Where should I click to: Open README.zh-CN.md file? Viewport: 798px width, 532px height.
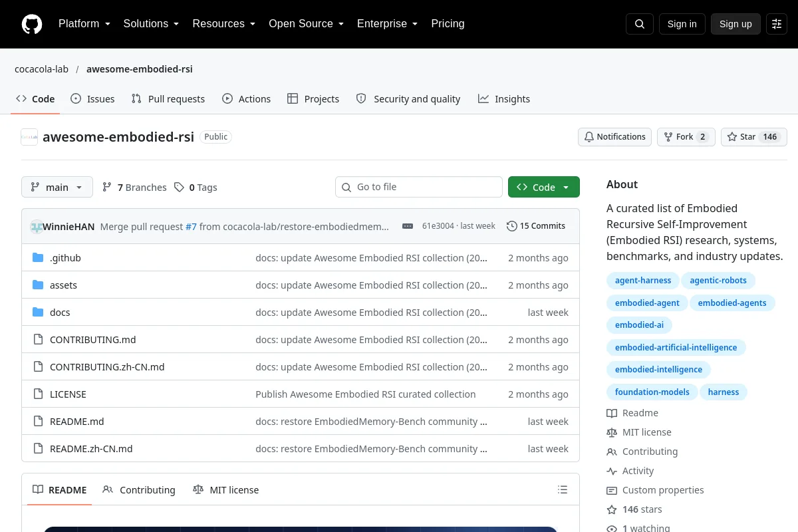tap(91, 449)
